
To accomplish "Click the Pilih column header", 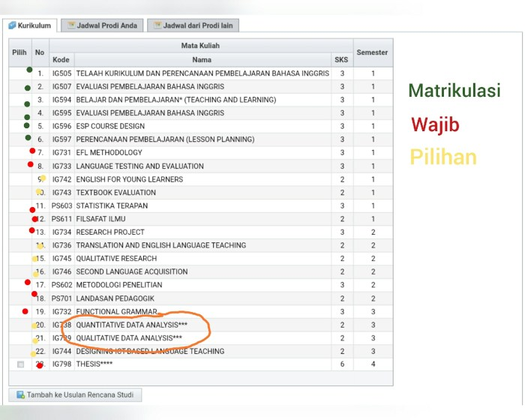I will coord(19,52).
